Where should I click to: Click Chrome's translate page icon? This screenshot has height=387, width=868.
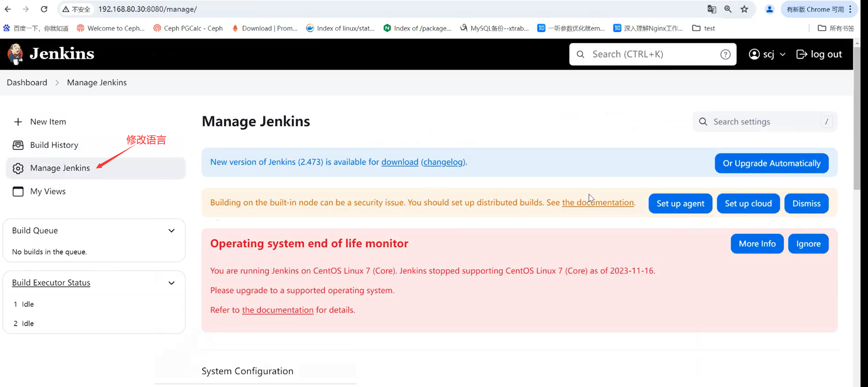click(x=711, y=9)
